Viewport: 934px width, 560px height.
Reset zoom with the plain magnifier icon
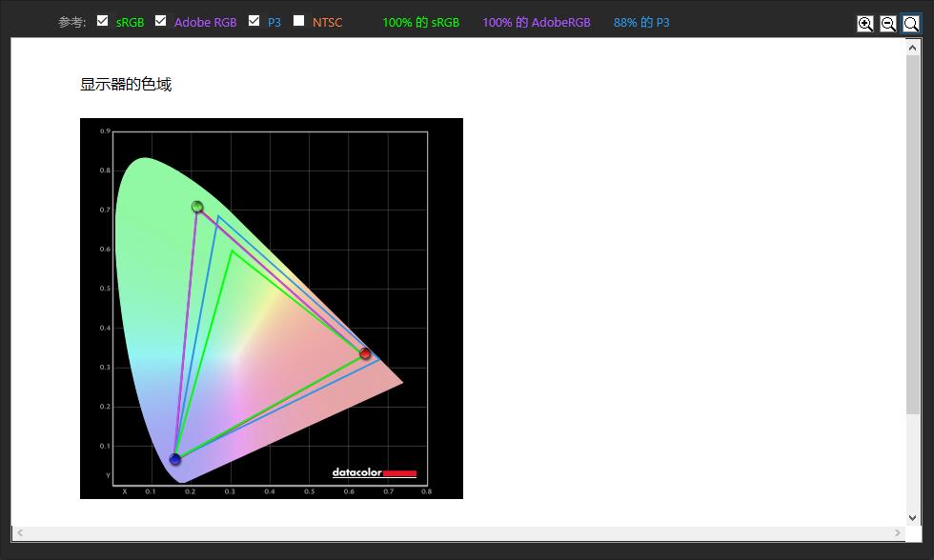pyautogui.click(x=911, y=24)
